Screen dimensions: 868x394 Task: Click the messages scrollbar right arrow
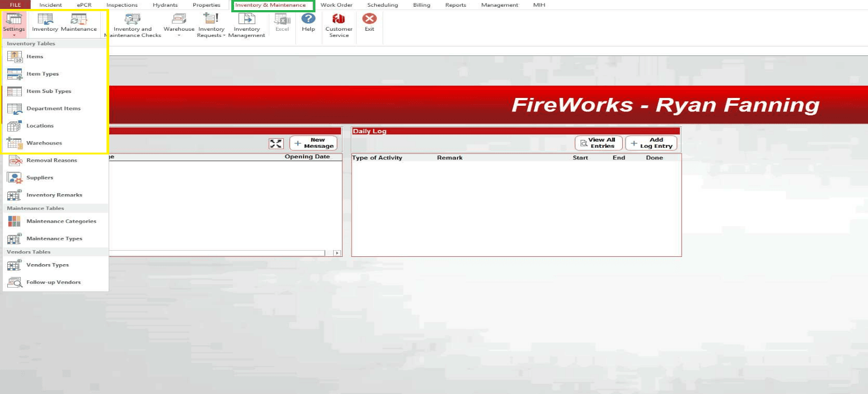click(337, 253)
